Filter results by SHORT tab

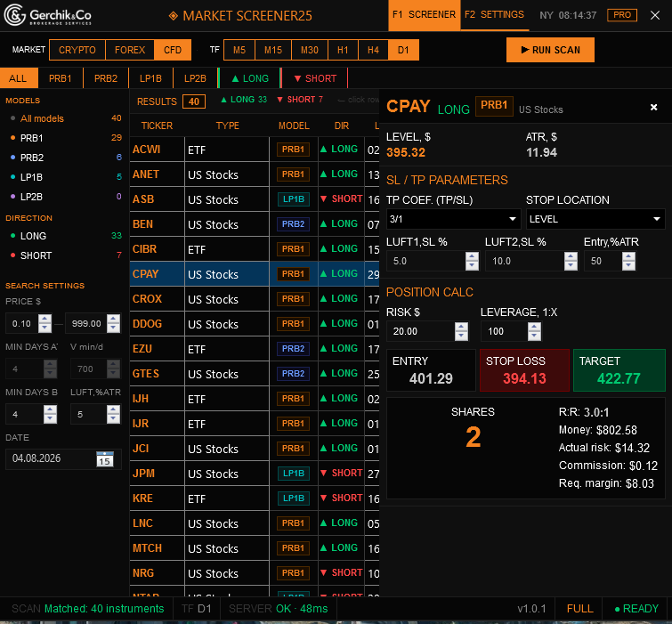[x=314, y=78]
